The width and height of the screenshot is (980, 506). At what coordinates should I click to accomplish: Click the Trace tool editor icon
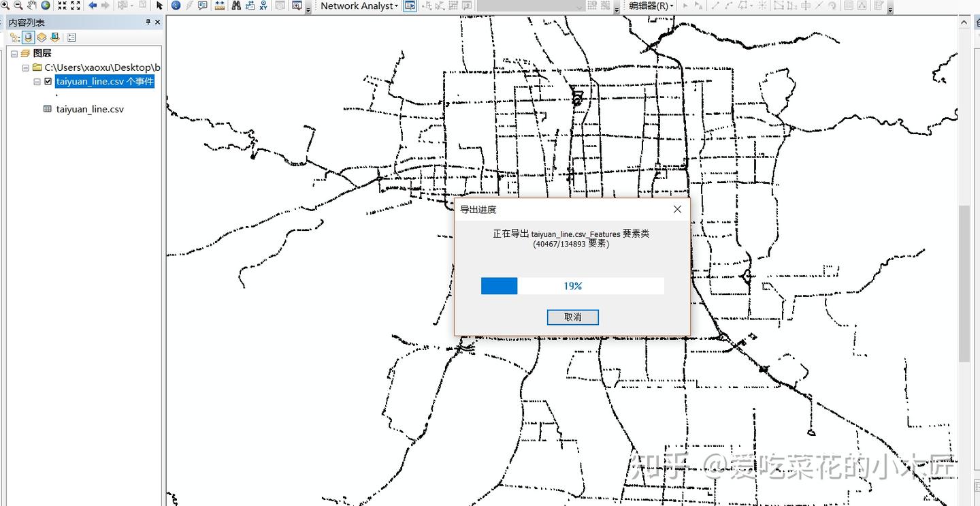pos(742,5)
